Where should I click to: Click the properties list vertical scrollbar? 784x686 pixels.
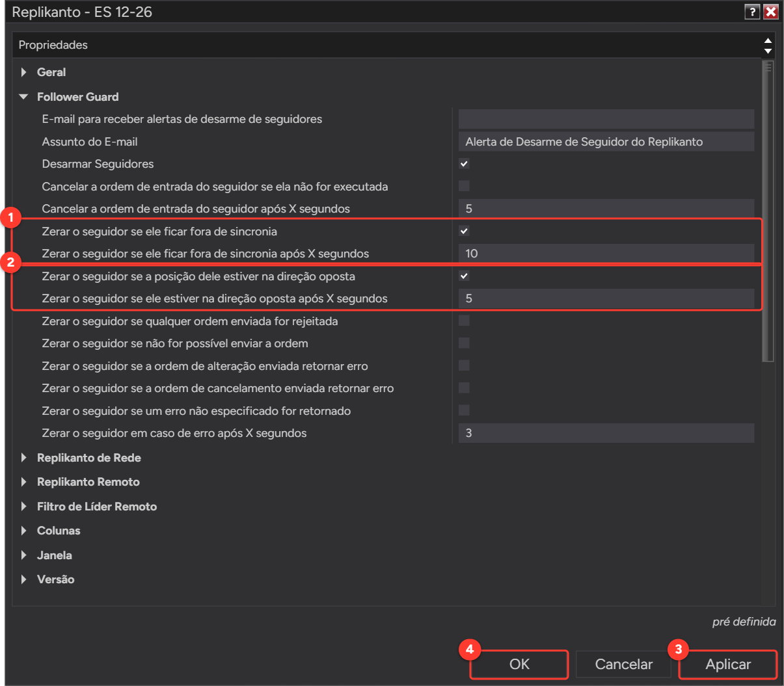point(768,211)
